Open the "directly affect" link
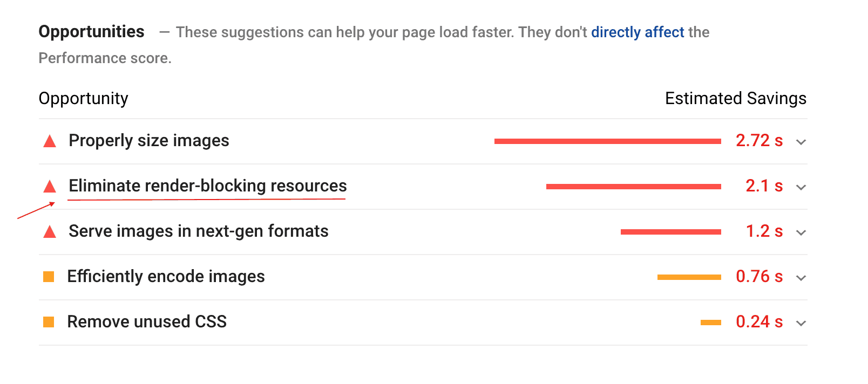This screenshot has width=868, height=384. (x=638, y=32)
